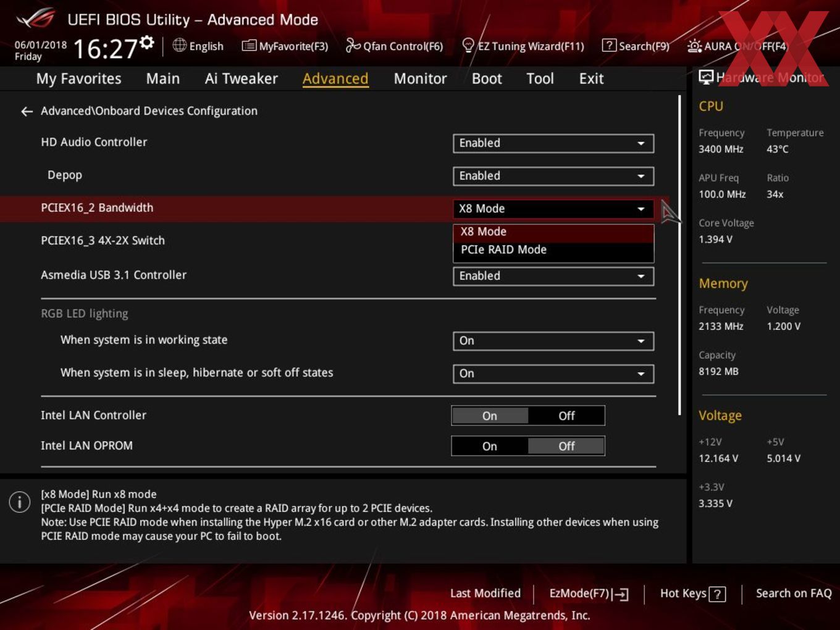Open the Ai Tweaker tab

[x=241, y=78]
